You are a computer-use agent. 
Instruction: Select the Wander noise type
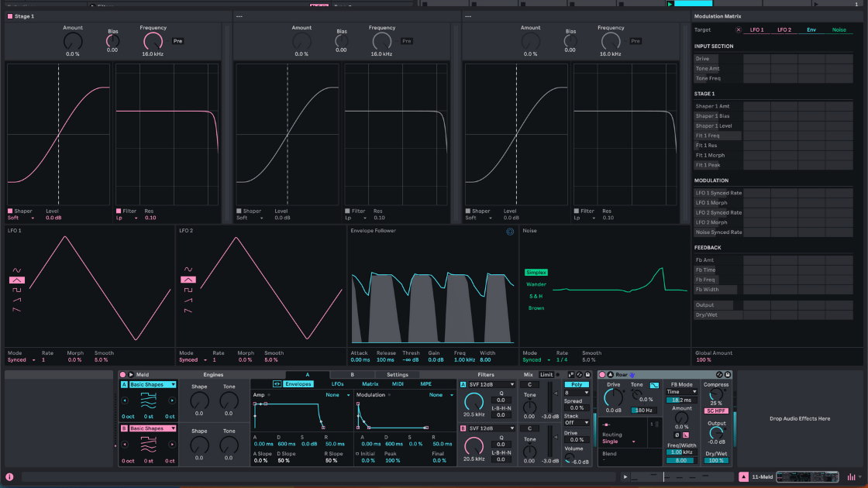pyautogui.click(x=536, y=284)
